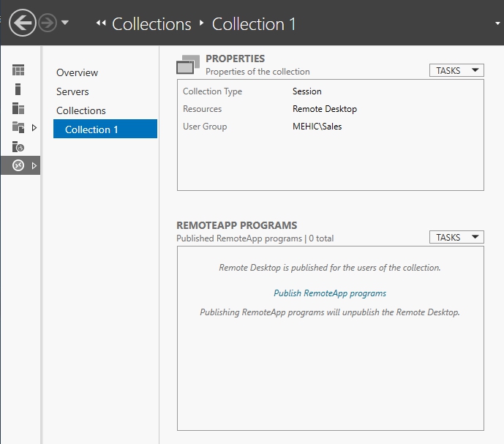504x444 pixels.
Task: Open the IIS sidebar icon
Action: tap(18, 146)
